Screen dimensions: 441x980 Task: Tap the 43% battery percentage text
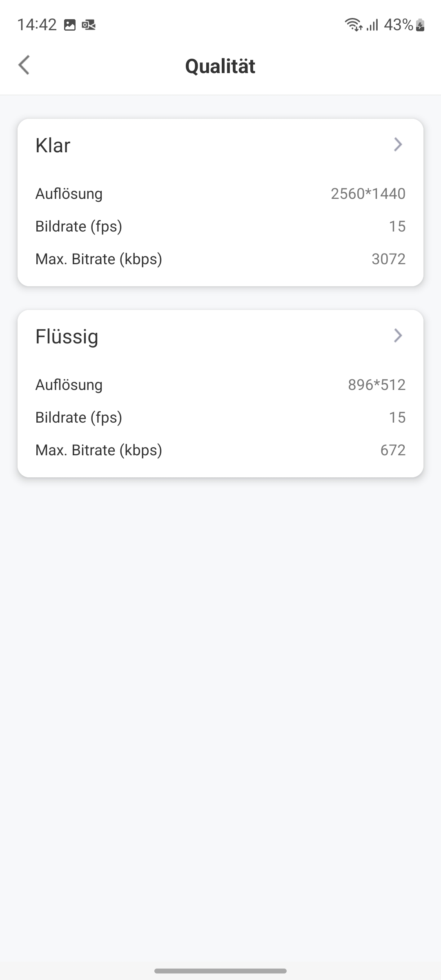[399, 25]
